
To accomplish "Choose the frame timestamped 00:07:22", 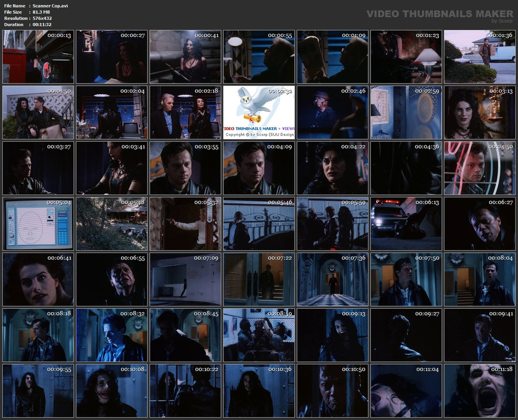I will [259, 279].
